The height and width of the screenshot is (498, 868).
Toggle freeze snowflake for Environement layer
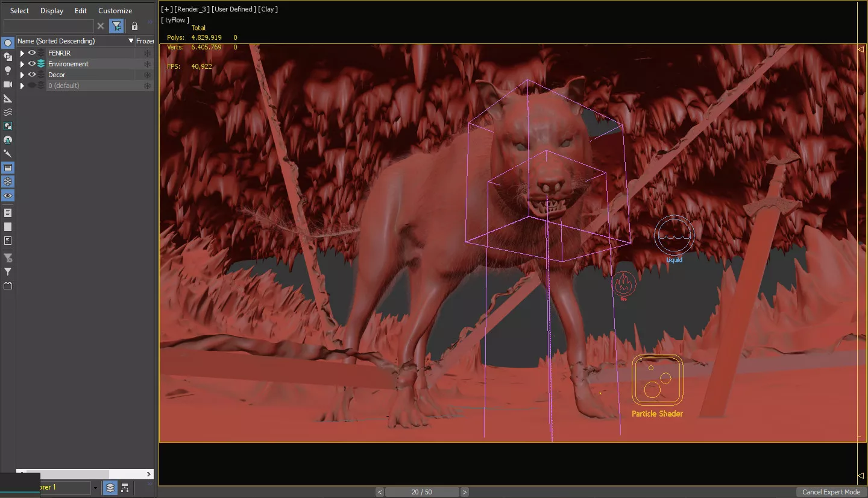(x=146, y=64)
